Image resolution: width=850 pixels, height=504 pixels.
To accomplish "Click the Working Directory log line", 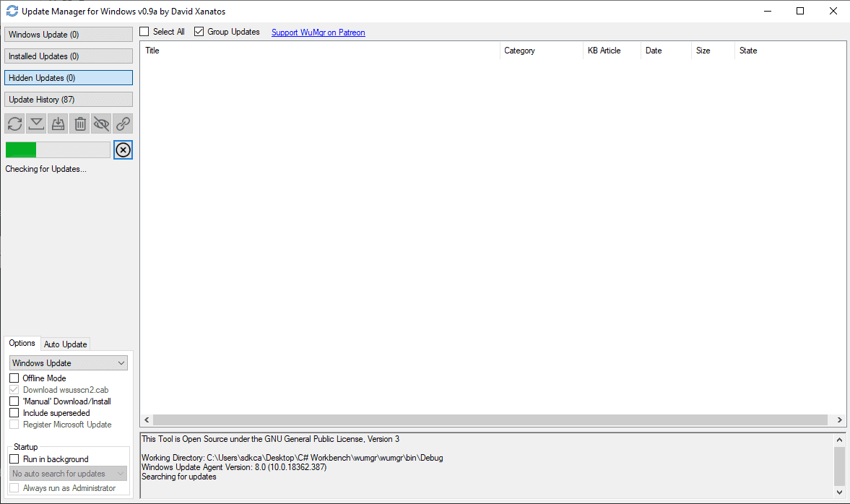I will (292, 458).
